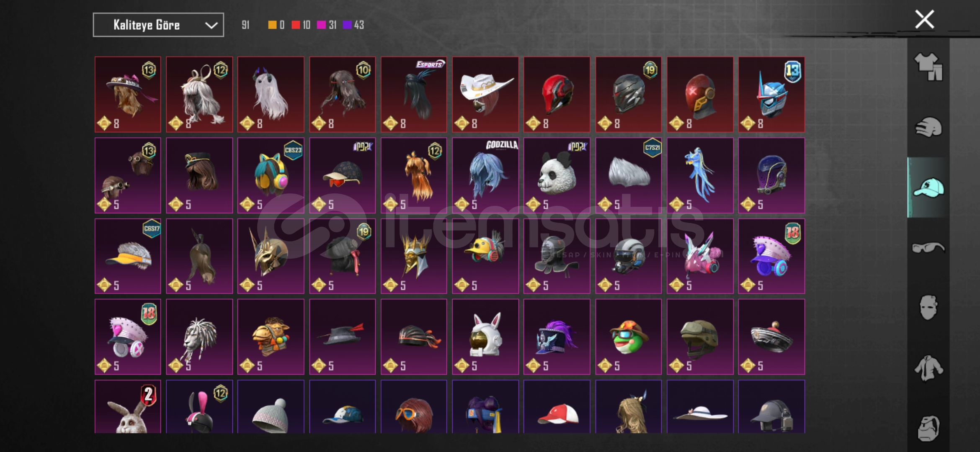Select the Godzilla blue hair item
Image resolution: width=980 pixels, height=452 pixels.
click(x=485, y=175)
